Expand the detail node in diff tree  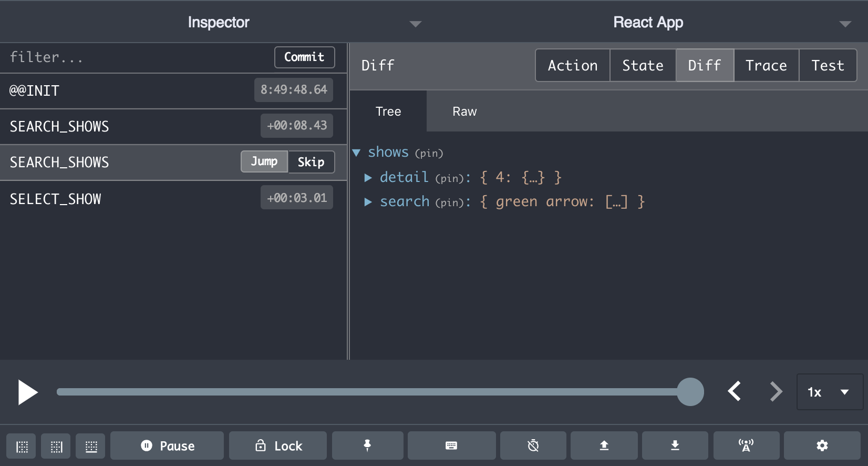[x=368, y=178]
